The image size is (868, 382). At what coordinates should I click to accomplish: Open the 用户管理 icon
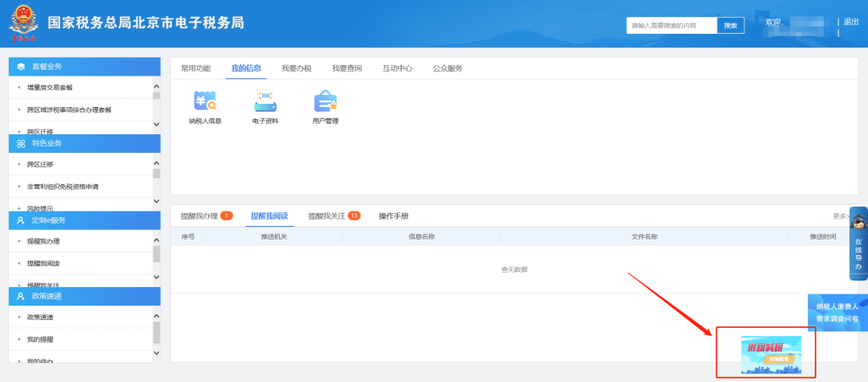325,108
